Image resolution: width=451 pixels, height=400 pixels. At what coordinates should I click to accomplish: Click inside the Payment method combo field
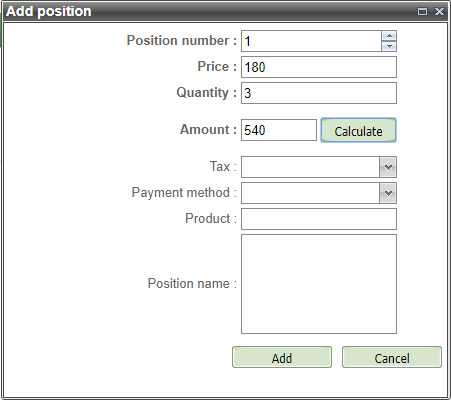click(310, 193)
